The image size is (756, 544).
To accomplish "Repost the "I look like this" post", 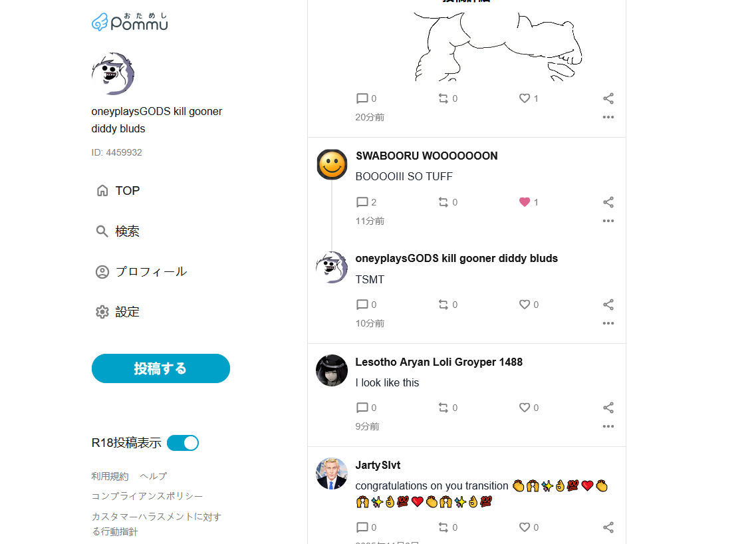I will click(x=443, y=408).
